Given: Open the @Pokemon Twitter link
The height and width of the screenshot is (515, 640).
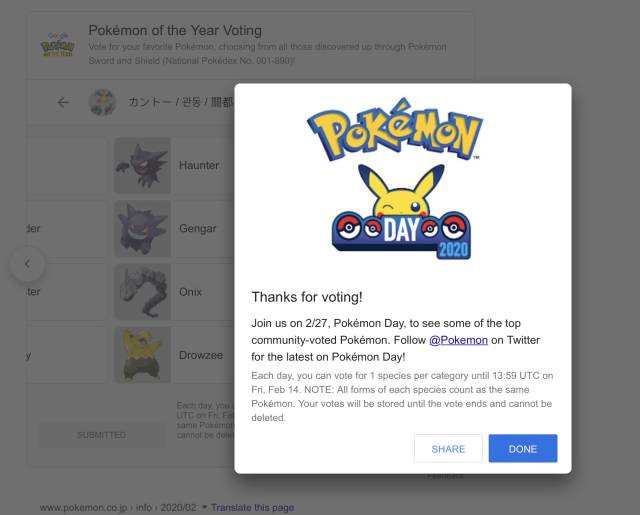Looking at the screenshot, I should pos(458,340).
